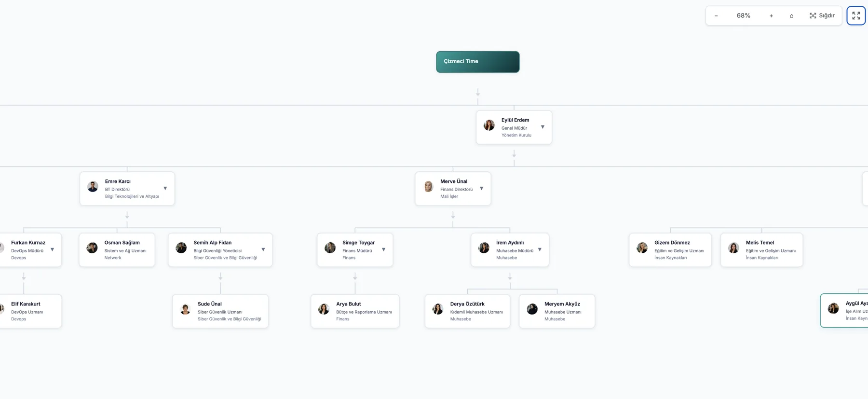Image resolution: width=868 pixels, height=399 pixels.
Task: Click the 68% zoom level indicator
Action: tap(744, 16)
